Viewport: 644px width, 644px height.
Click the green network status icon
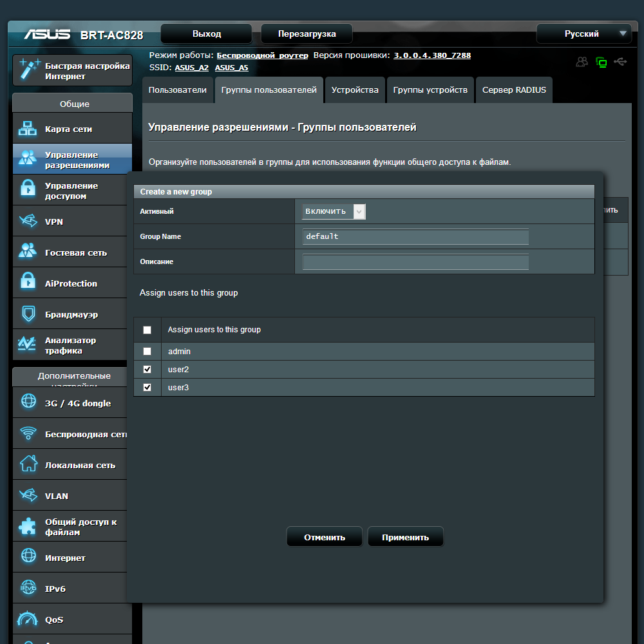601,62
